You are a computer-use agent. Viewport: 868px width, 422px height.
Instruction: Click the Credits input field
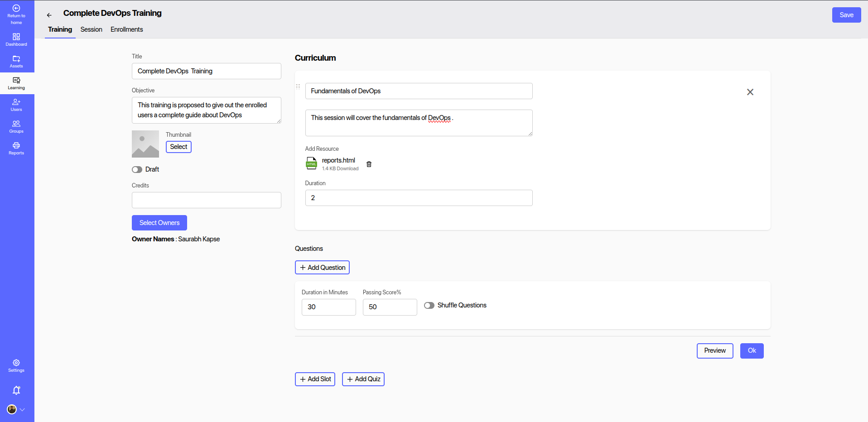click(x=206, y=200)
